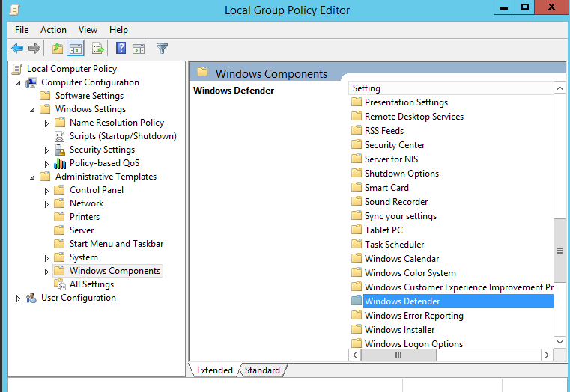
Task: Click the title bar app icon
Action: click(14, 10)
